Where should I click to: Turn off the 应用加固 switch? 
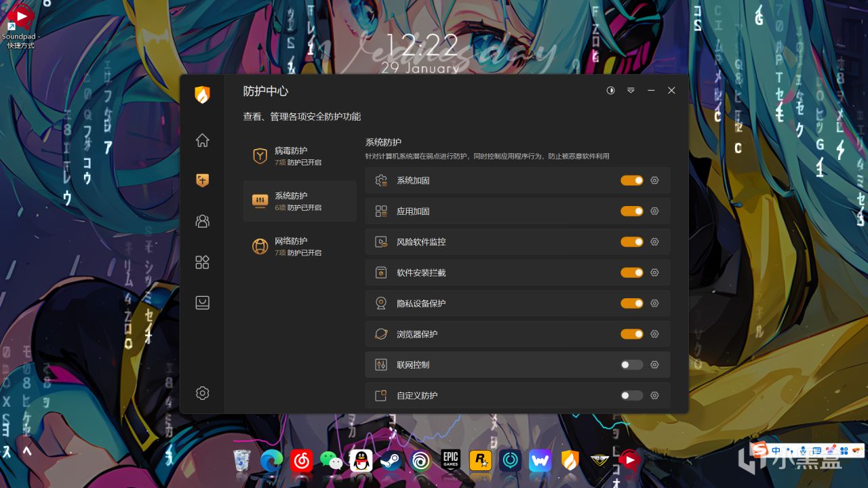(632, 211)
